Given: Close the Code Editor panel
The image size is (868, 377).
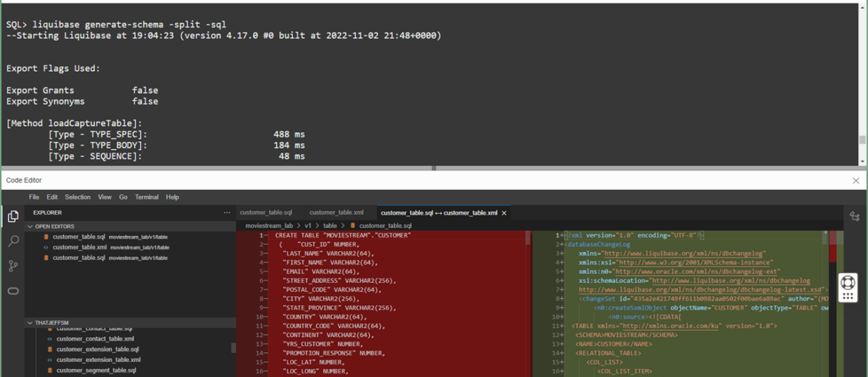Looking at the screenshot, I should pyautogui.click(x=856, y=180).
